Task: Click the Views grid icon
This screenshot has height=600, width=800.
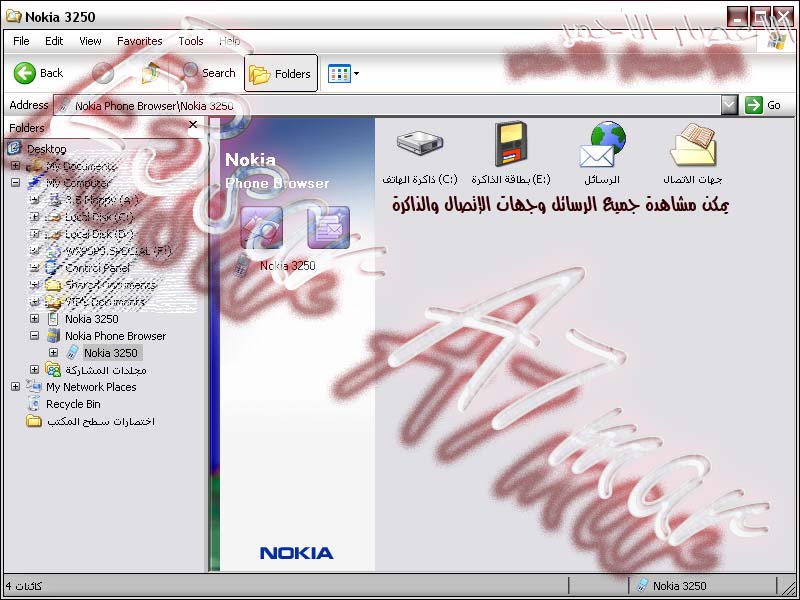Action: coord(339,73)
